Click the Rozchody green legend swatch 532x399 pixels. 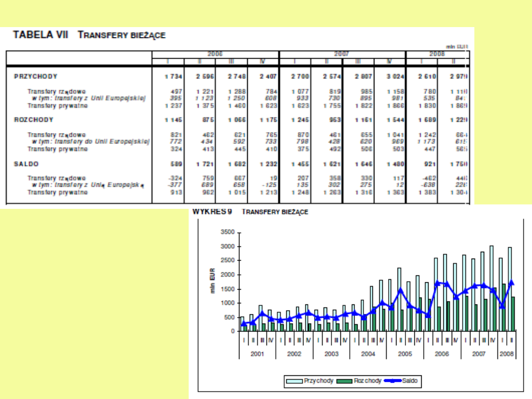[x=345, y=381]
